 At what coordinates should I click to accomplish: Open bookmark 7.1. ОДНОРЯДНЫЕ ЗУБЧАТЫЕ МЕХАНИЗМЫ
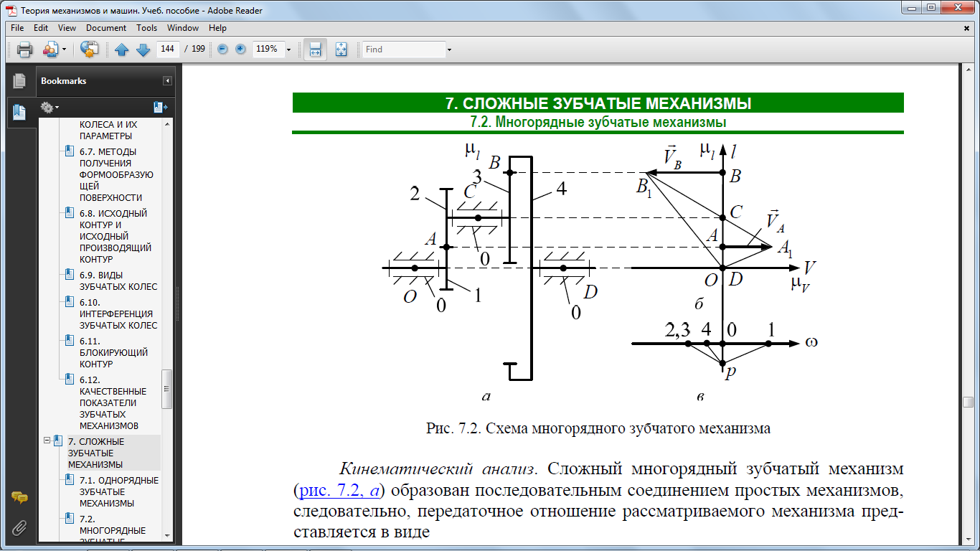pos(119,491)
